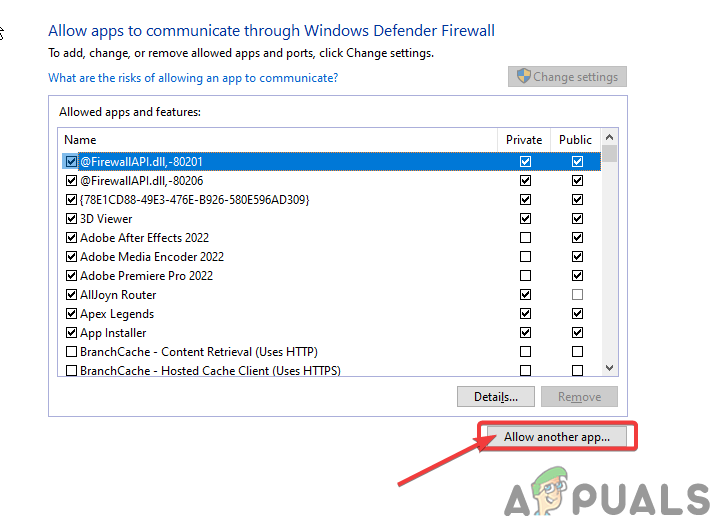Screen dimensions: 716x525
Task: Toggle Public checkbox for App Installer
Action: point(578,332)
